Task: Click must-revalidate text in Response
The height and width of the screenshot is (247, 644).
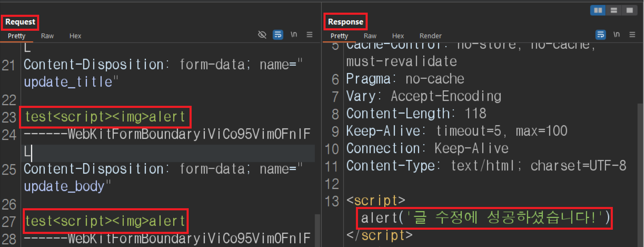Action: click(x=401, y=62)
